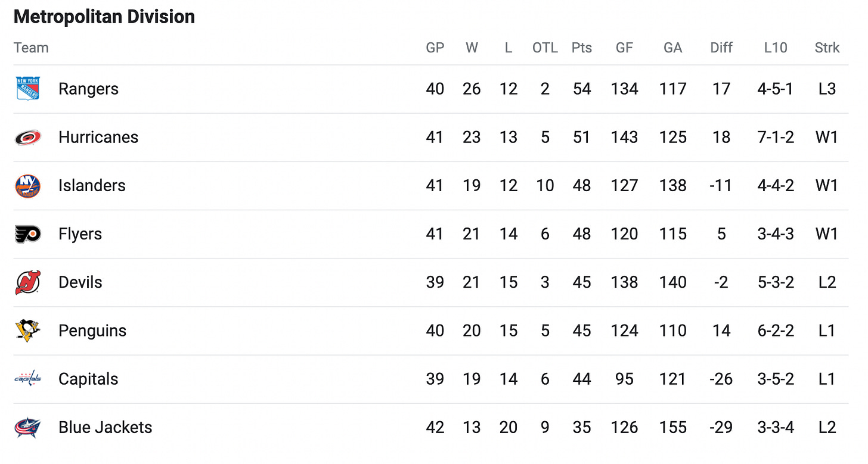Click the Metropolitan Division heading

[x=104, y=17]
